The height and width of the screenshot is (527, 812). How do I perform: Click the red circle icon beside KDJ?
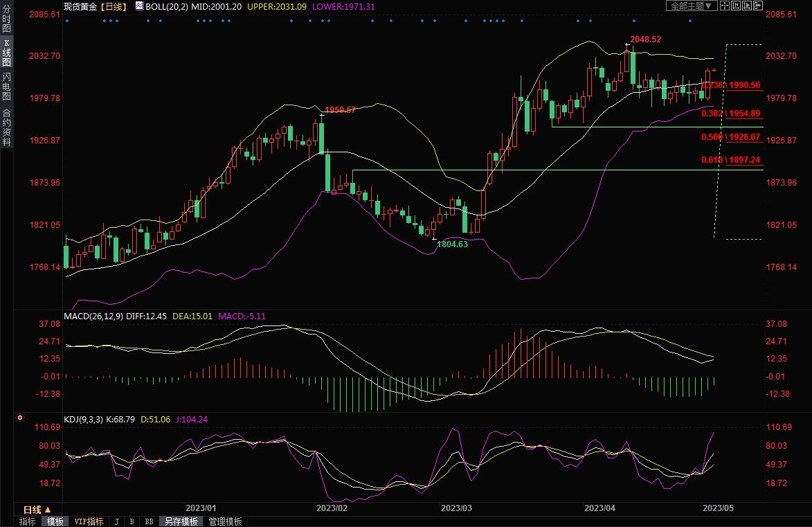19,419
